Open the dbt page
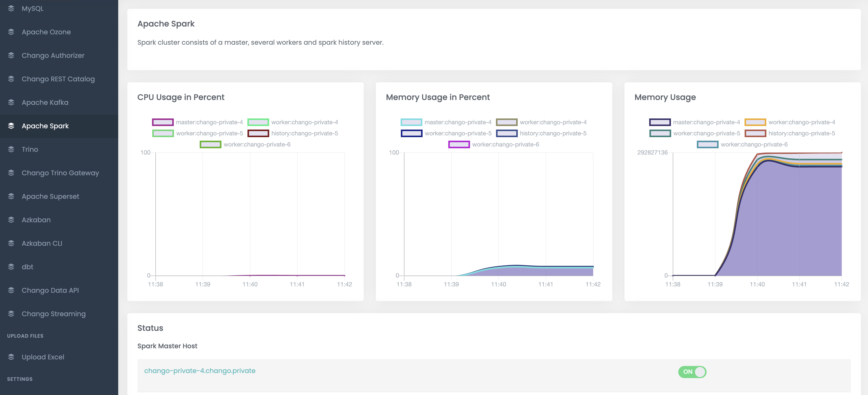Viewport: 868px width, 395px height. (x=59, y=267)
